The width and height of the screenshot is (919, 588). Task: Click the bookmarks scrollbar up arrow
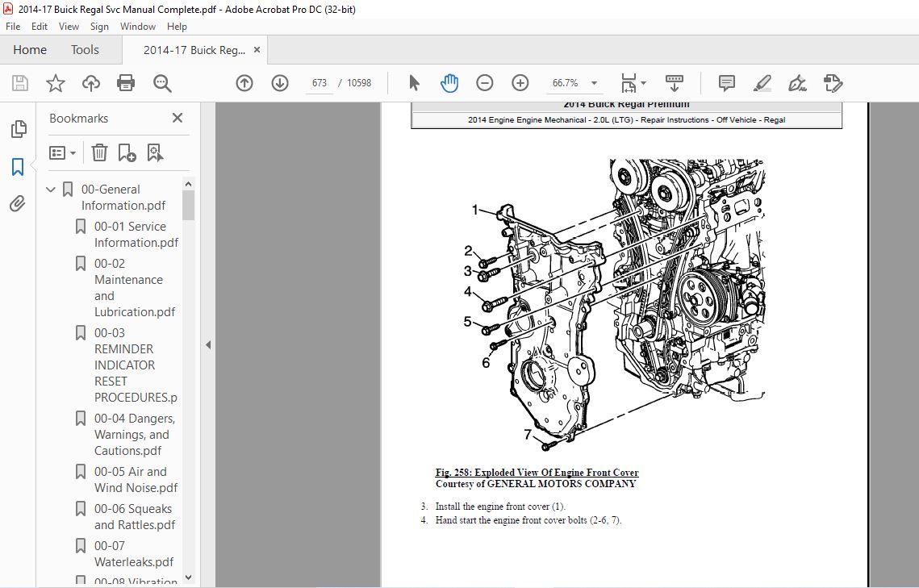coord(188,184)
